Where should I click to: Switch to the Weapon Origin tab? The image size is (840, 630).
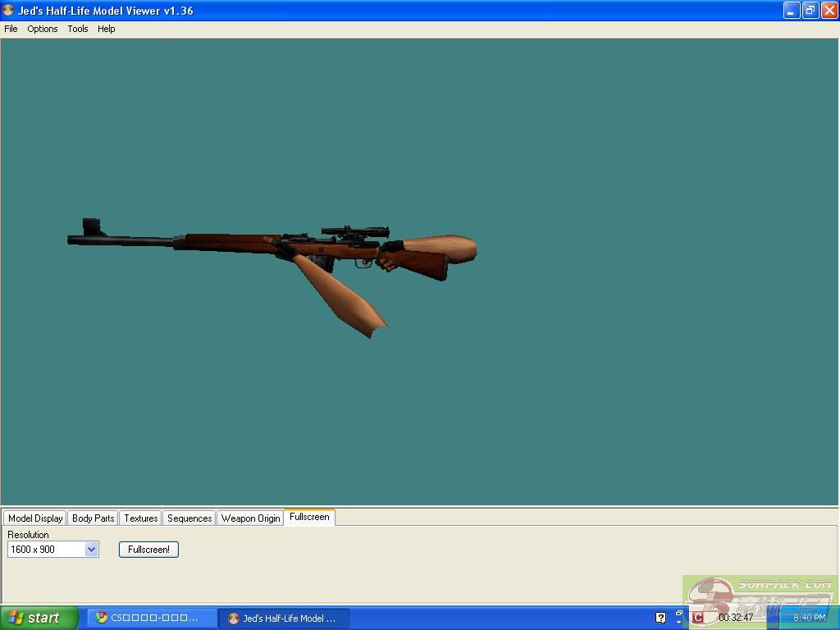(x=250, y=518)
